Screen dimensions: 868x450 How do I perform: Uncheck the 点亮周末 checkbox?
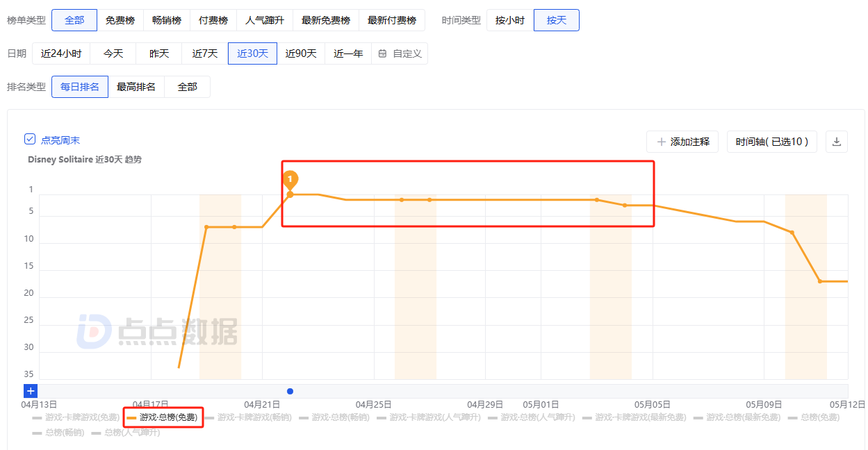[x=29, y=138]
